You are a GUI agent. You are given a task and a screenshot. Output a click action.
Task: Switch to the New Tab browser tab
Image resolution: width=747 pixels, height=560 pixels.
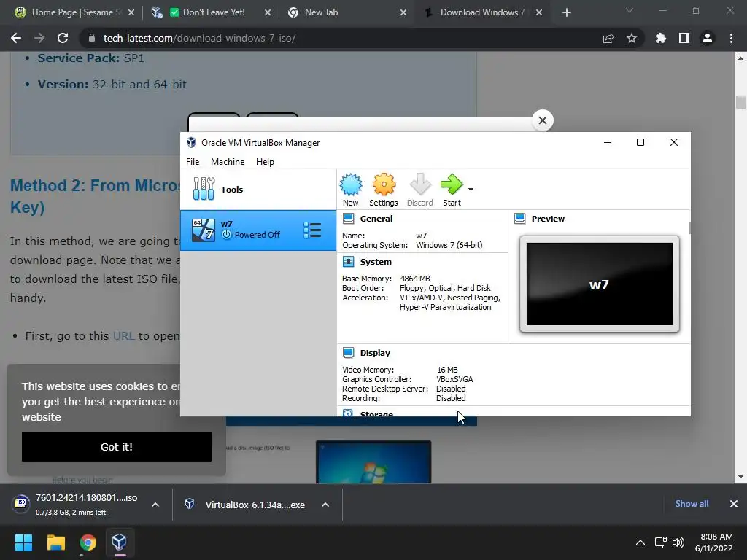(x=347, y=12)
